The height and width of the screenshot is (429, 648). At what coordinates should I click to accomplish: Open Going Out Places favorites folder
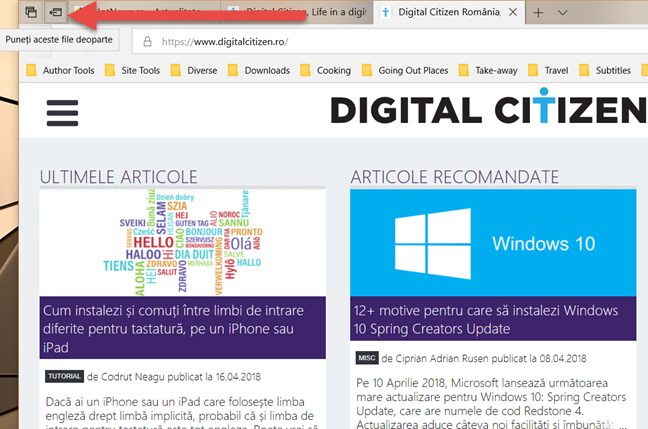pyautogui.click(x=405, y=70)
